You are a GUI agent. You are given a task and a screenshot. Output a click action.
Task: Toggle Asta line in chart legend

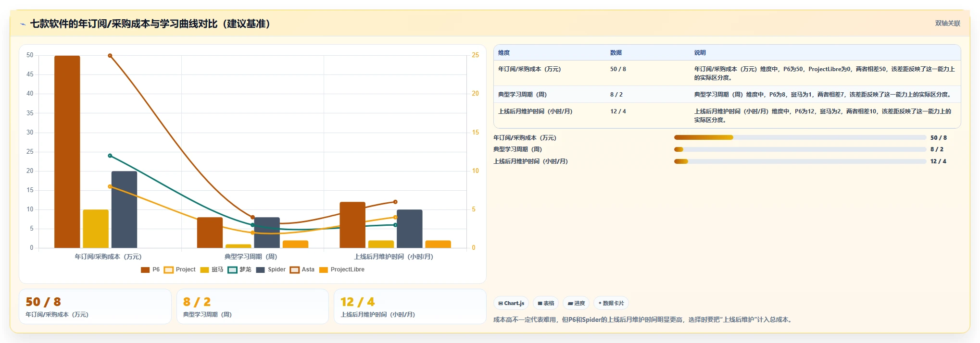302,269
